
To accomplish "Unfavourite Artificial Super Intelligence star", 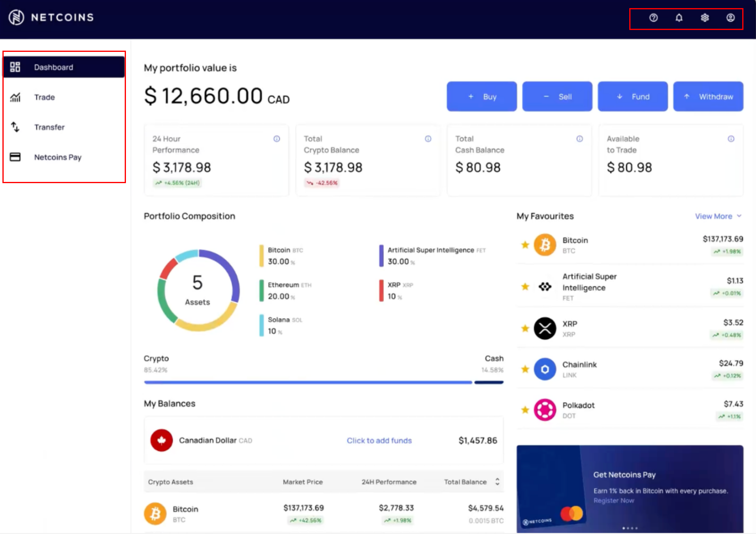I will [525, 286].
